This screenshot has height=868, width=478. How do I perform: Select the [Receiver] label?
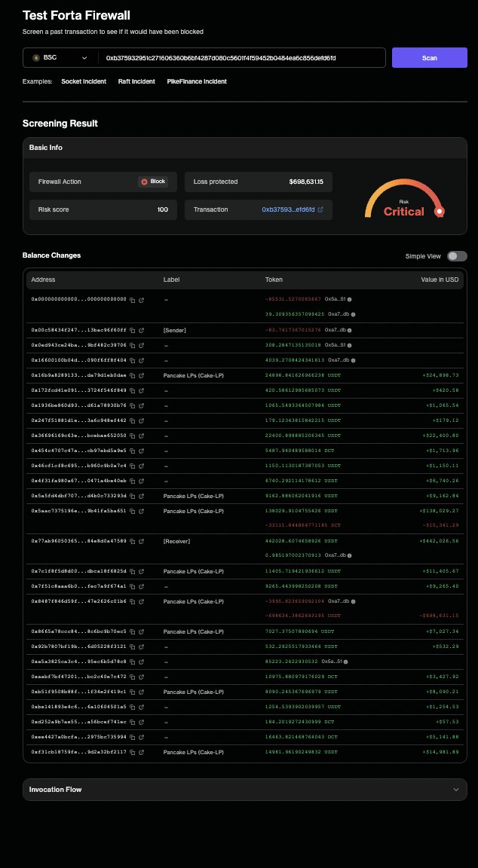(176, 541)
